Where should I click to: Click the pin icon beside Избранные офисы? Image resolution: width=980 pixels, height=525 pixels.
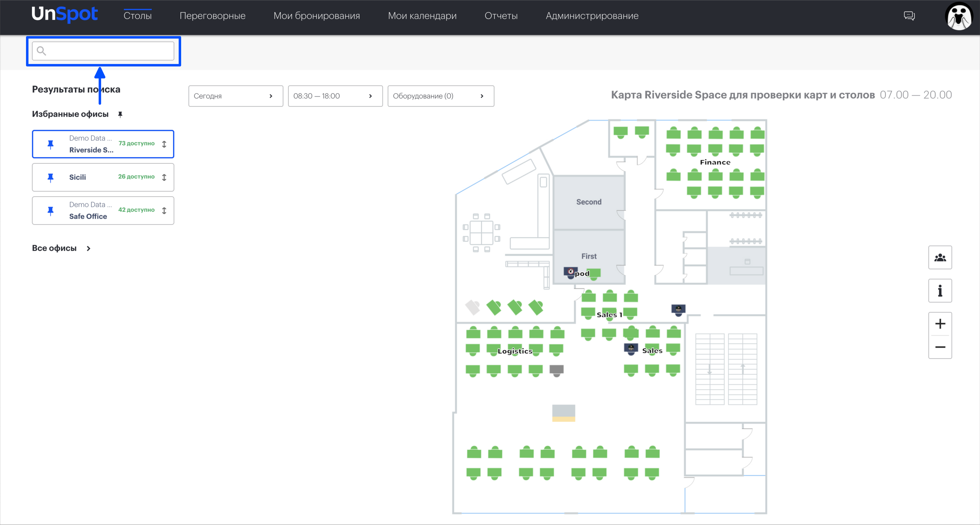point(120,114)
